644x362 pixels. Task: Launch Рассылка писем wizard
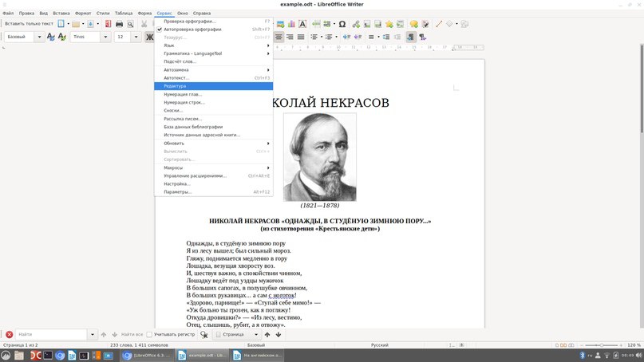click(214, 119)
